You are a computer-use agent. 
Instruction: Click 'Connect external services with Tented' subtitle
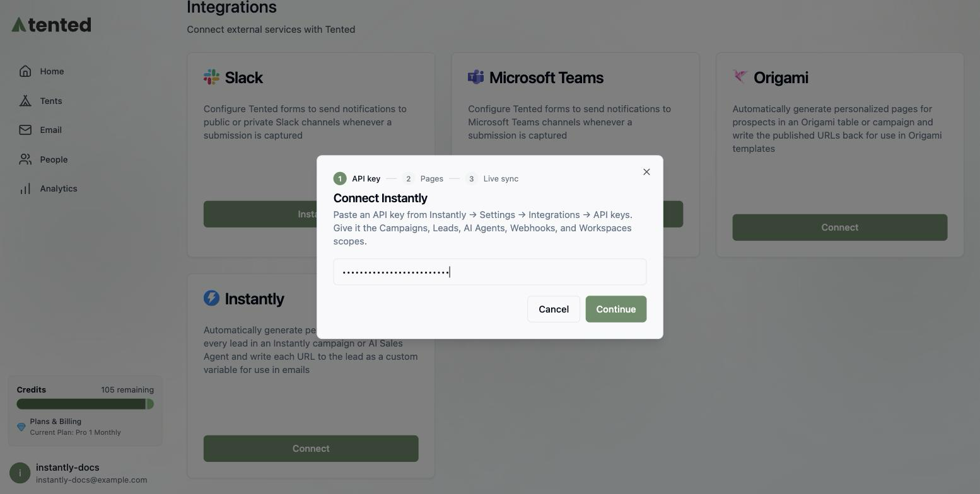click(271, 29)
